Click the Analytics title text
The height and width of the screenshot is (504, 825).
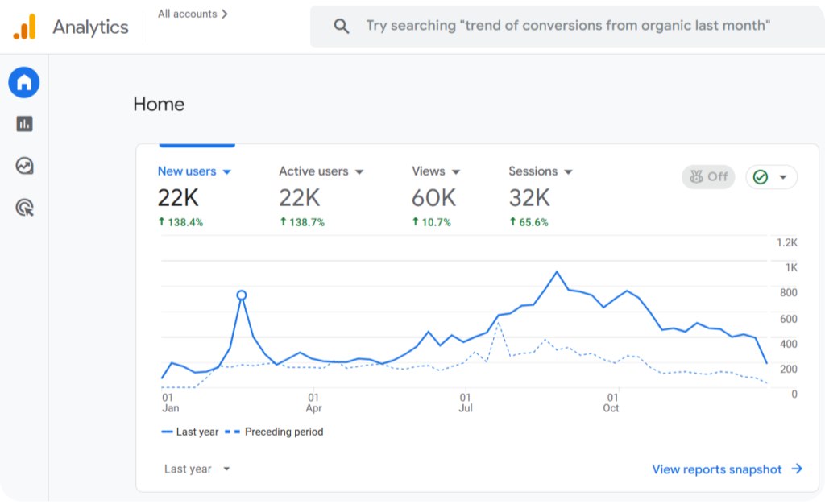(90, 27)
